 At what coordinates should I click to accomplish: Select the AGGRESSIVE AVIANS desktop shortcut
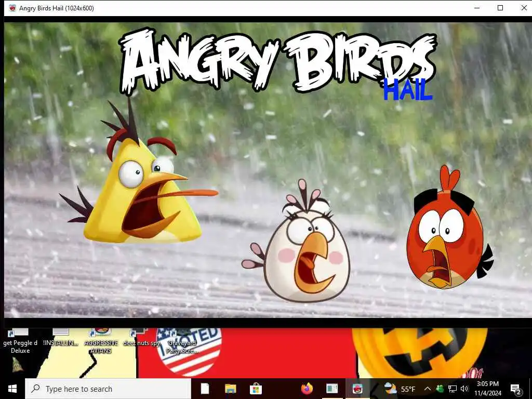[x=101, y=341]
